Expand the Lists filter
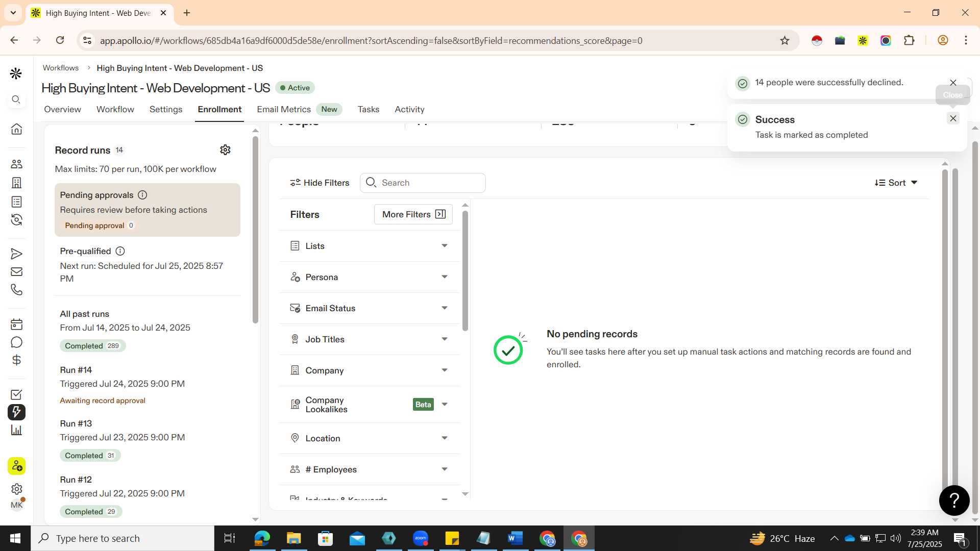 [x=370, y=246]
